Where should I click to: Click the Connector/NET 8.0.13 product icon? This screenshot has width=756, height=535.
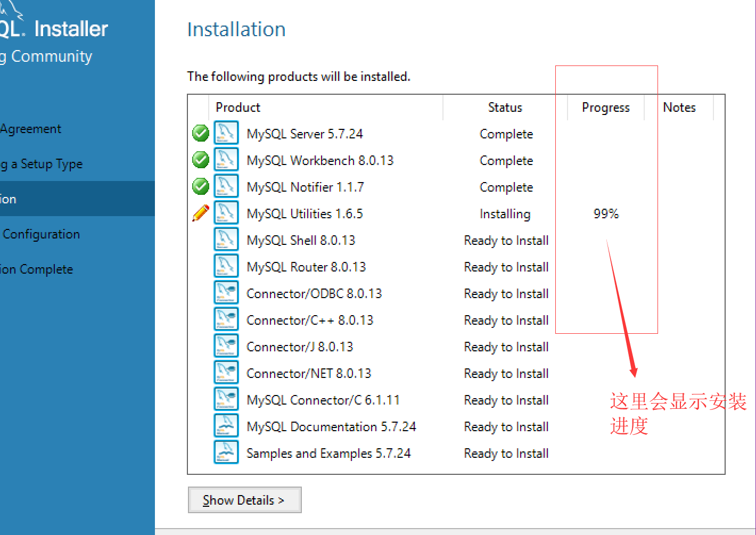pyautogui.click(x=226, y=373)
